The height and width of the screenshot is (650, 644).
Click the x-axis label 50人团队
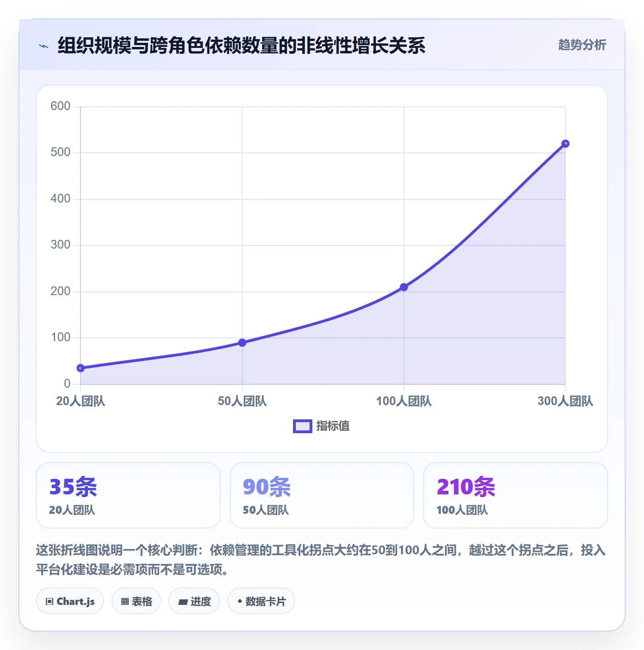click(242, 401)
